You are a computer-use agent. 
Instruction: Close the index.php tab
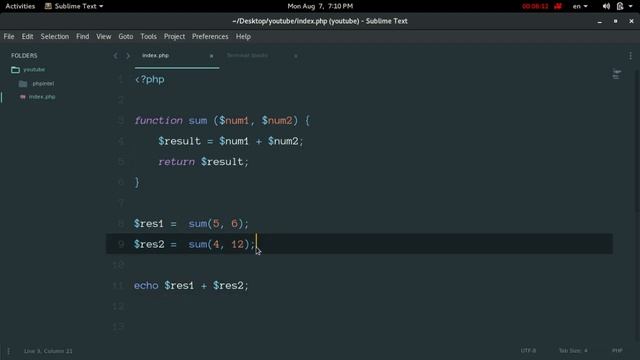tap(211, 56)
